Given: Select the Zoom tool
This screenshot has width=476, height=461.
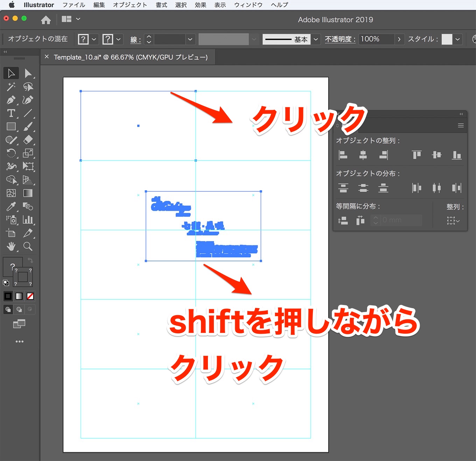Looking at the screenshot, I should pos(28,246).
